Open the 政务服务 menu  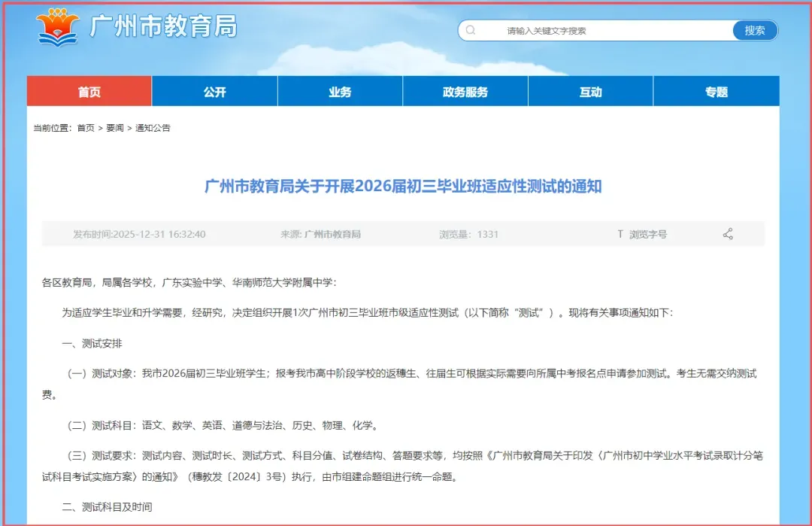pyautogui.click(x=465, y=90)
